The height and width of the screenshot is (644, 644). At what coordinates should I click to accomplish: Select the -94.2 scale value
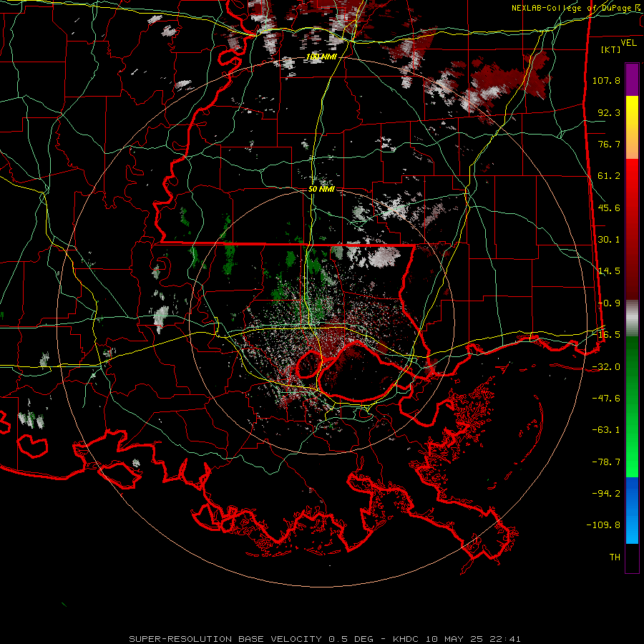(x=606, y=494)
